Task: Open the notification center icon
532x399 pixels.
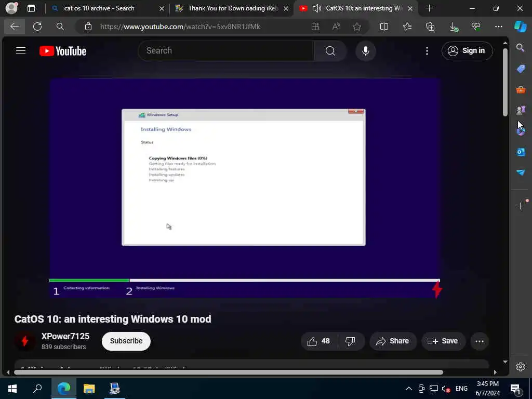Action: pyautogui.click(x=516, y=389)
